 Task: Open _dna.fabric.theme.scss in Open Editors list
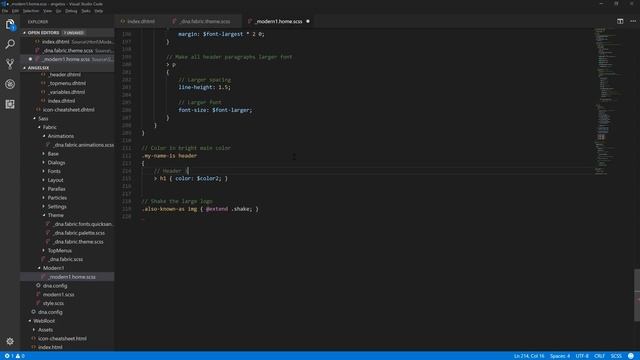click(67, 51)
